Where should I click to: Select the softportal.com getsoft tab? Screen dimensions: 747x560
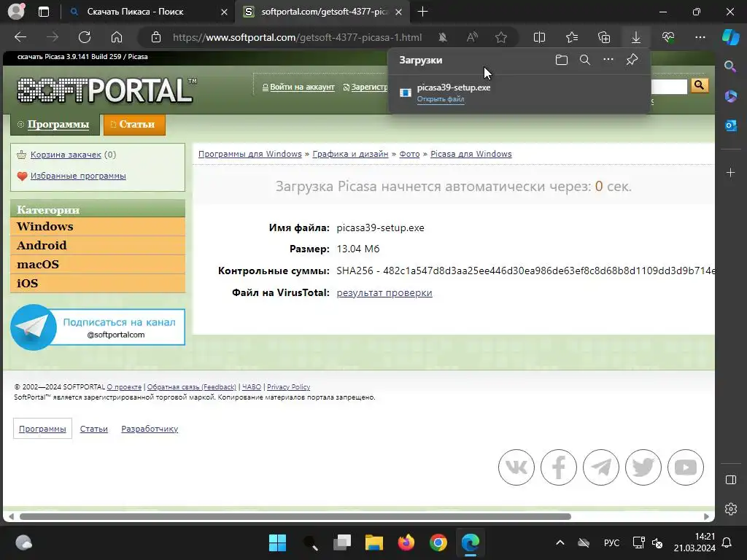click(324, 12)
